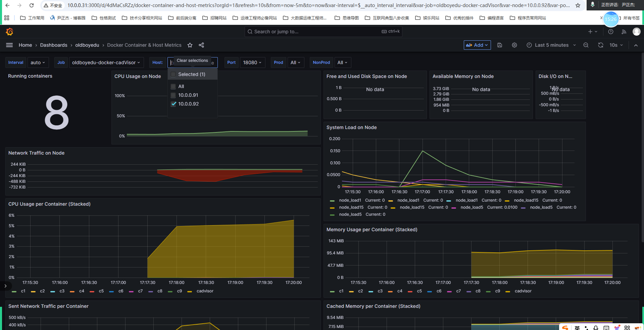
Task: Open the news RSS feed icon
Action: [624, 32]
